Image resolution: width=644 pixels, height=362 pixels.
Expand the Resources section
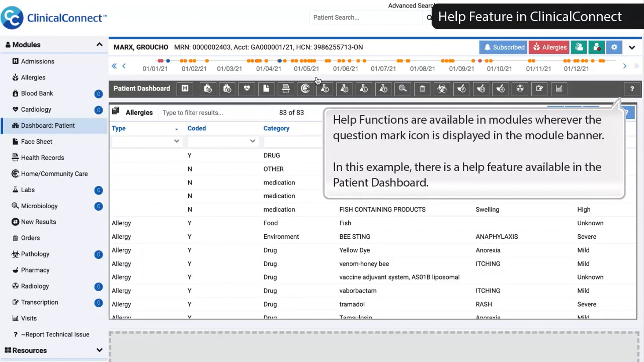pyautogui.click(x=99, y=350)
